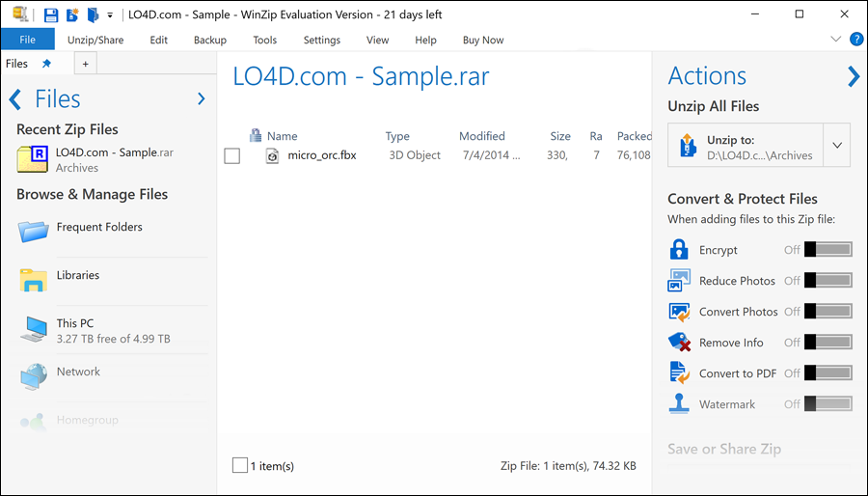Open the Help tab
The height and width of the screenshot is (496, 868).
pos(425,40)
